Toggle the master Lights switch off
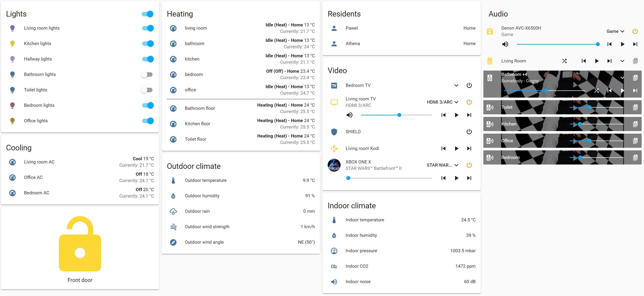The image size is (644, 296). 148,14
